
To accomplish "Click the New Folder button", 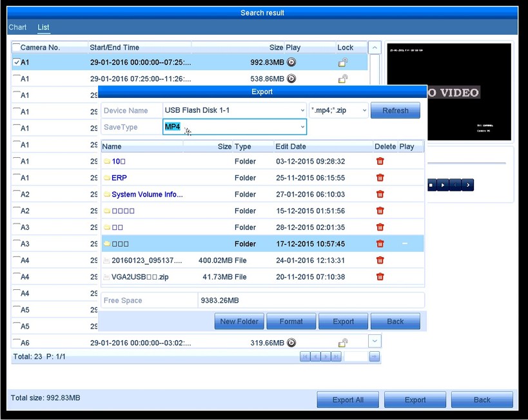I will point(239,321).
